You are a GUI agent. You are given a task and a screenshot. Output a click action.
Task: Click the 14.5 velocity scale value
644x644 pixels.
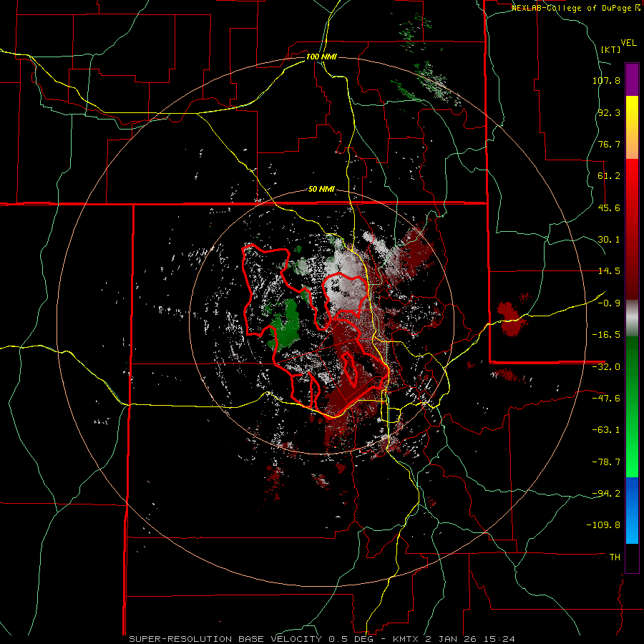click(609, 271)
